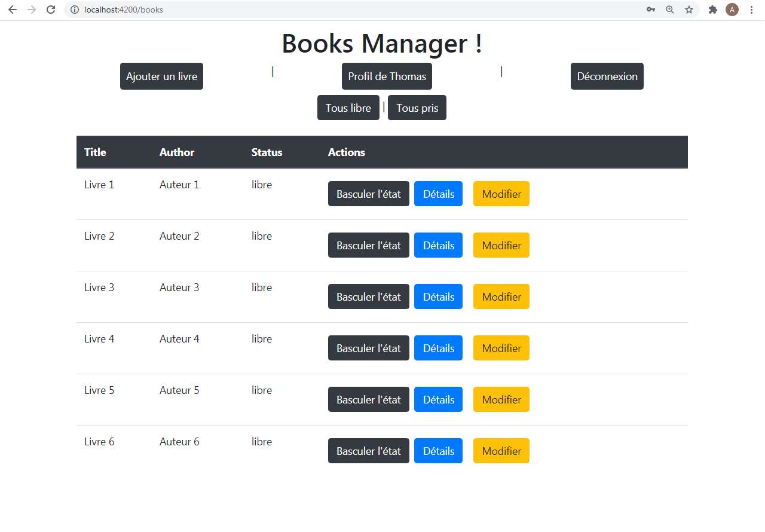Toggle status of Livre 1 via Basculer l'état

coord(368,194)
